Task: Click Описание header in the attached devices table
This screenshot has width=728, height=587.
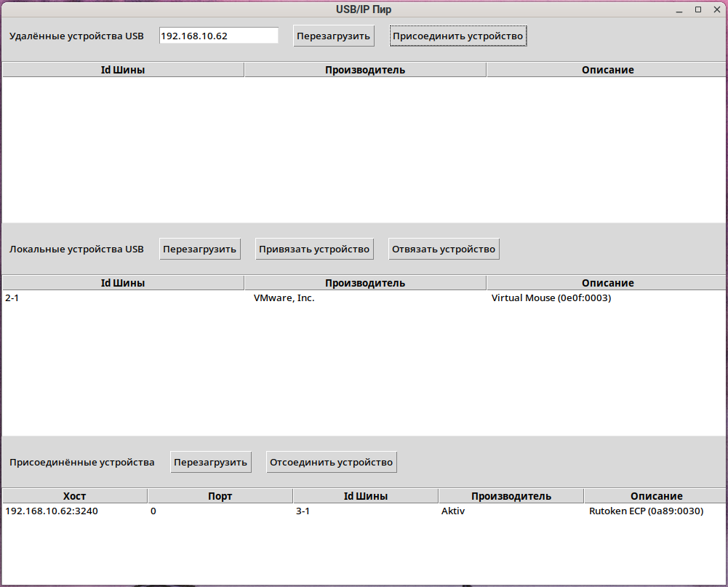Action: click(655, 496)
